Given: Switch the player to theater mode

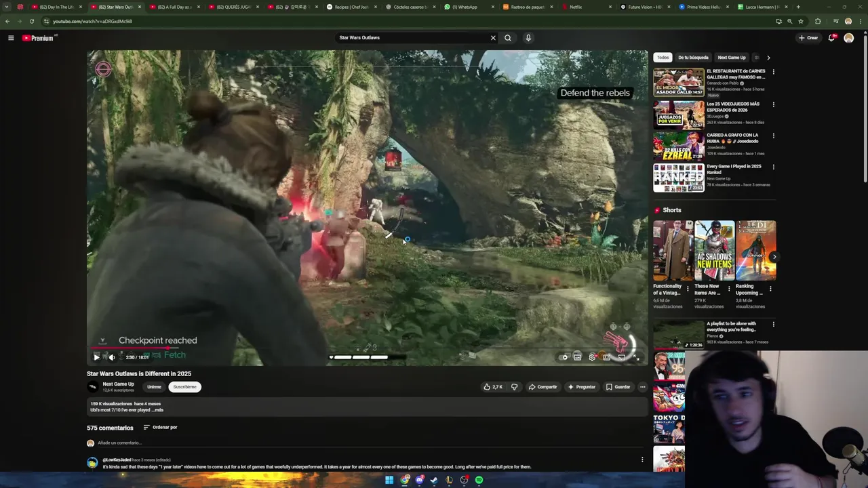Looking at the screenshot, I should coord(606,357).
